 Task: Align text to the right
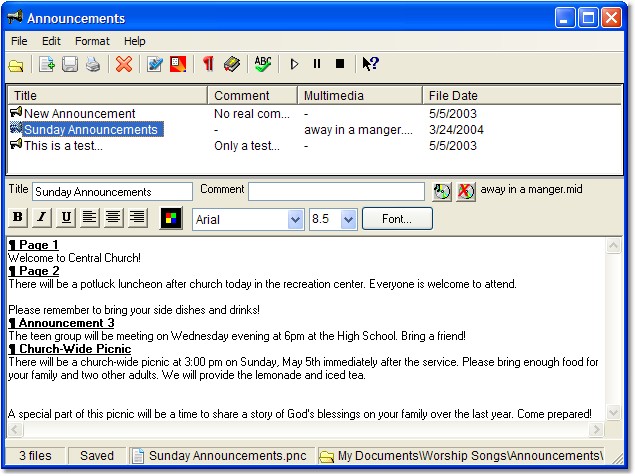138,218
